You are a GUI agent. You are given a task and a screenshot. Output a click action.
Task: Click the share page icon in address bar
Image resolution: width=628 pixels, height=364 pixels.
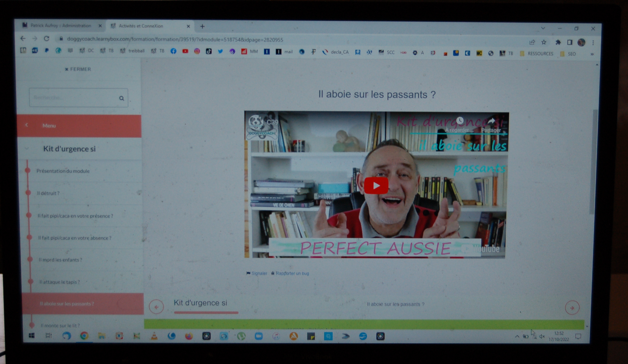tap(532, 42)
